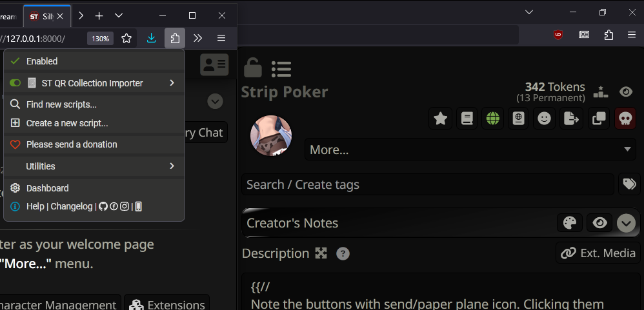
Task: Select Find new scripts... menu entry
Action: (94, 104)
